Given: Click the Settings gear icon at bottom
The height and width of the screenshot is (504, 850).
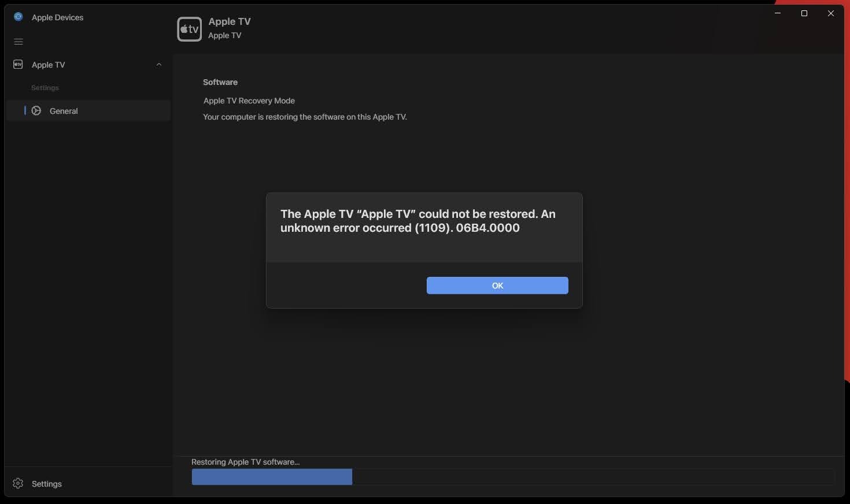Looking at the screenshot, I should 18,483.
